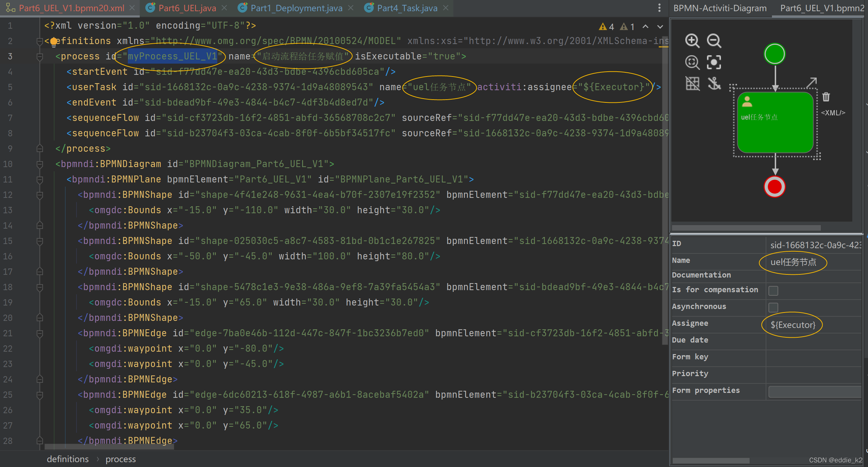Collapse the definitions element fold on line 2
Image resolution: width=868 pixels, height=467 pixels.
(40, 41)
